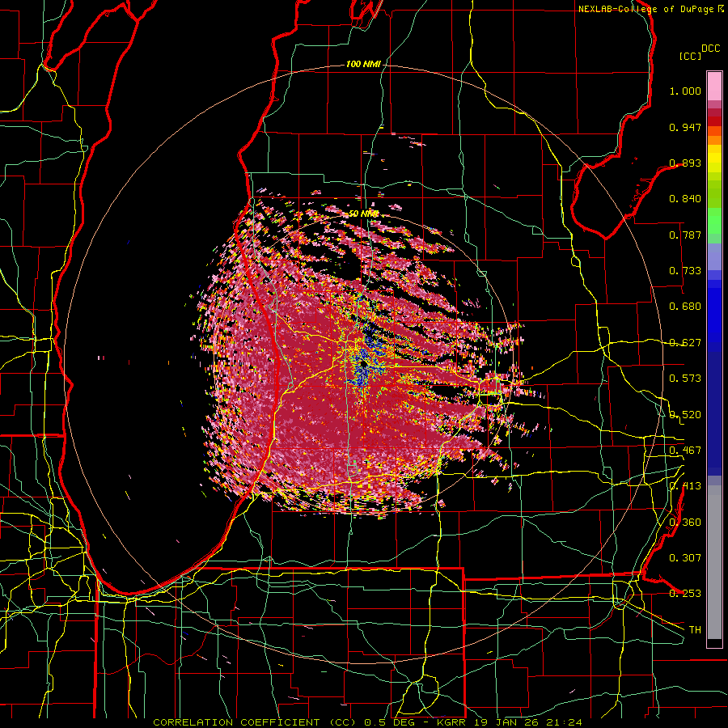The width and height of the screenshot is (728, 728).
Task: Select the 0.253 scale value
Action: [685, 594]
